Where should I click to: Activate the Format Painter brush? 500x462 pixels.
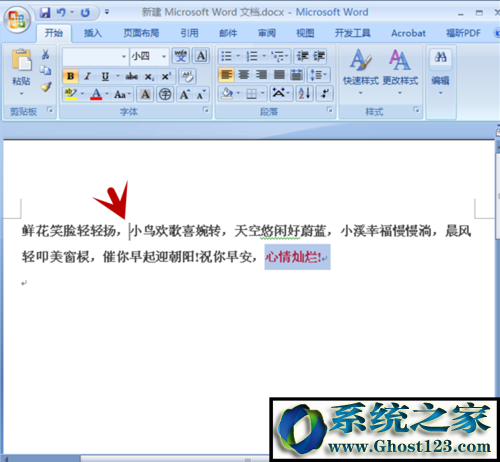click(x=46, y=87)
